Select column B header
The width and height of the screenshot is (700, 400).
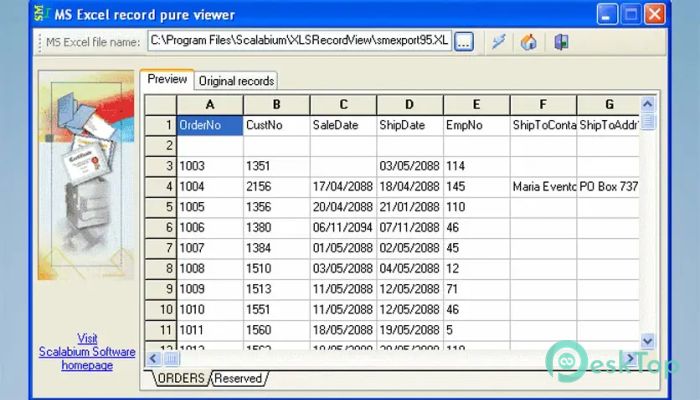[x=276, y=105]
